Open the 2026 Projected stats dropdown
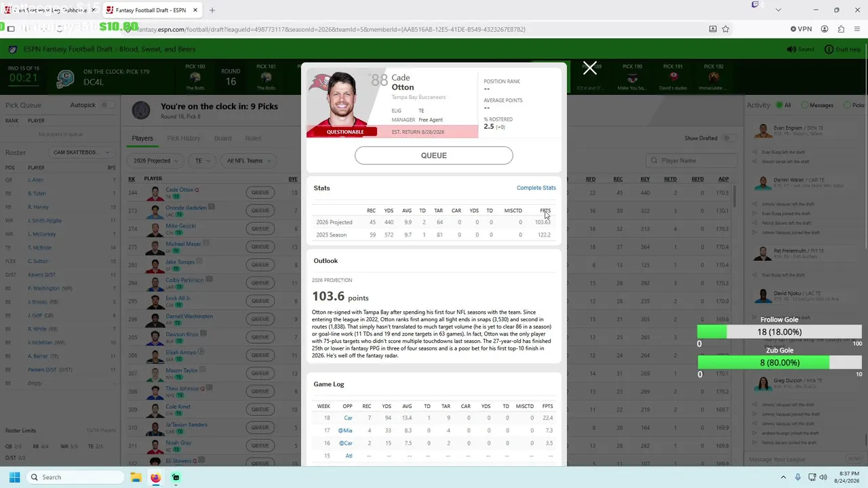Viewport: 868px width, 488px height. [x=155, y=161]
